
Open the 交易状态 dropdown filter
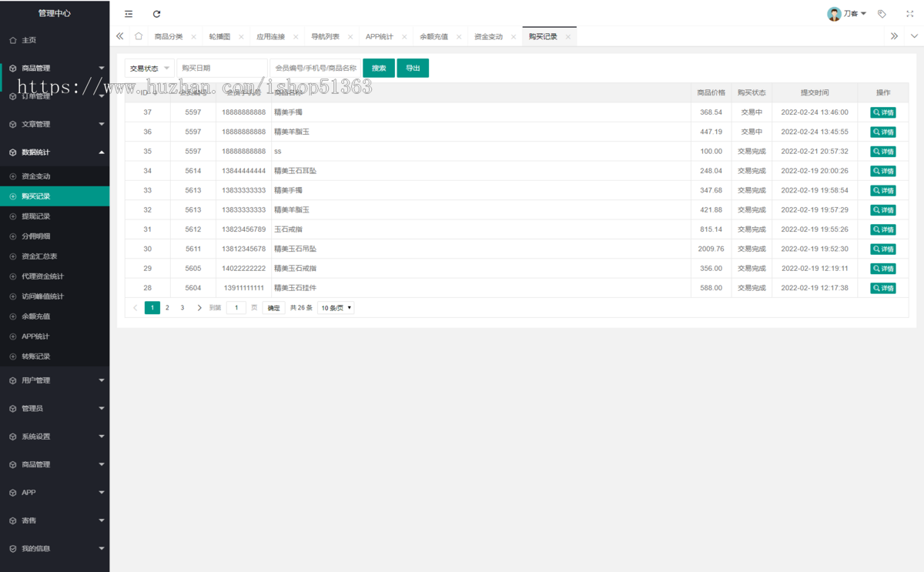(149, 69)
